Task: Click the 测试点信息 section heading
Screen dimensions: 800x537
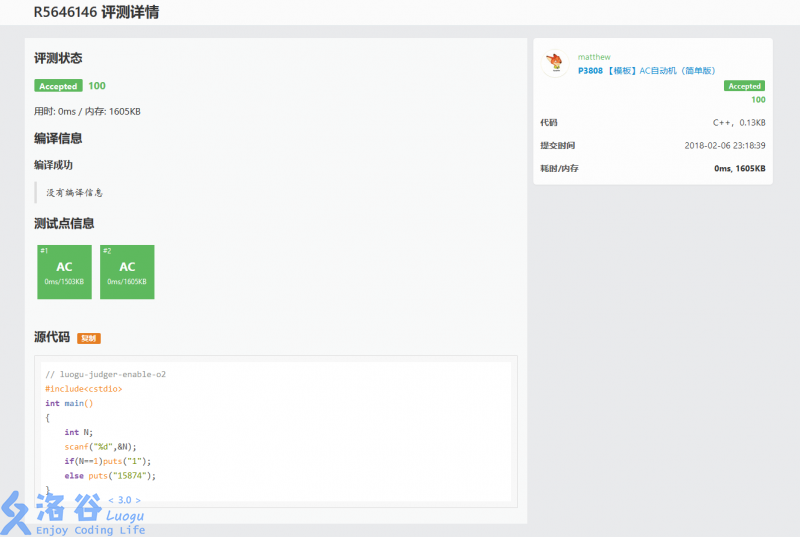Action: tap(64, 224)
